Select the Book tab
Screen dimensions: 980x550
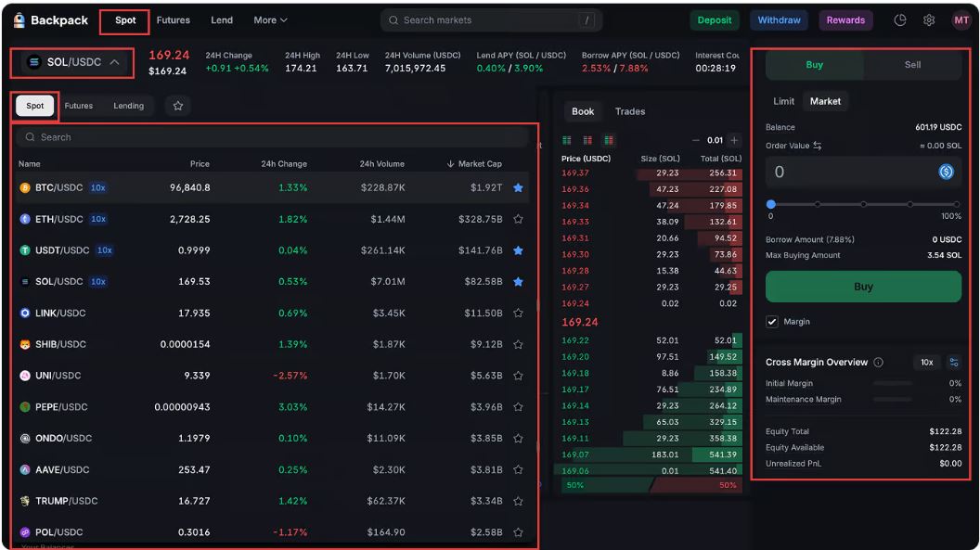(583, 111)
